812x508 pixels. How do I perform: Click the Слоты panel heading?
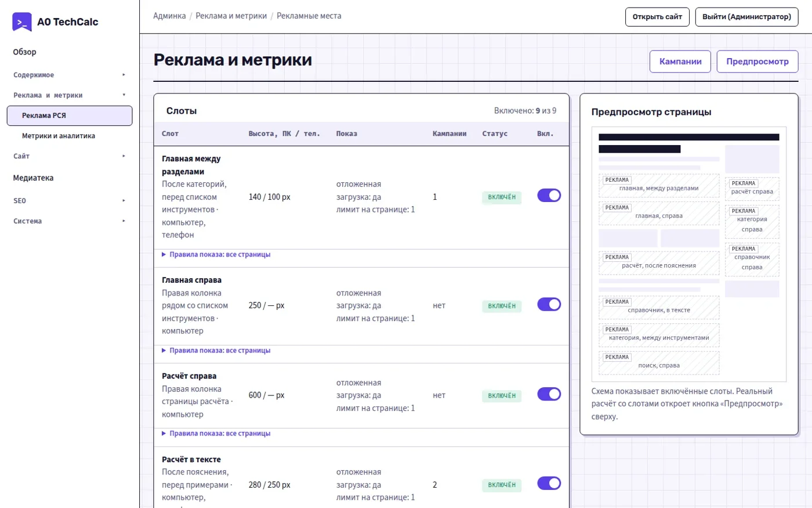tap(182, 111)
